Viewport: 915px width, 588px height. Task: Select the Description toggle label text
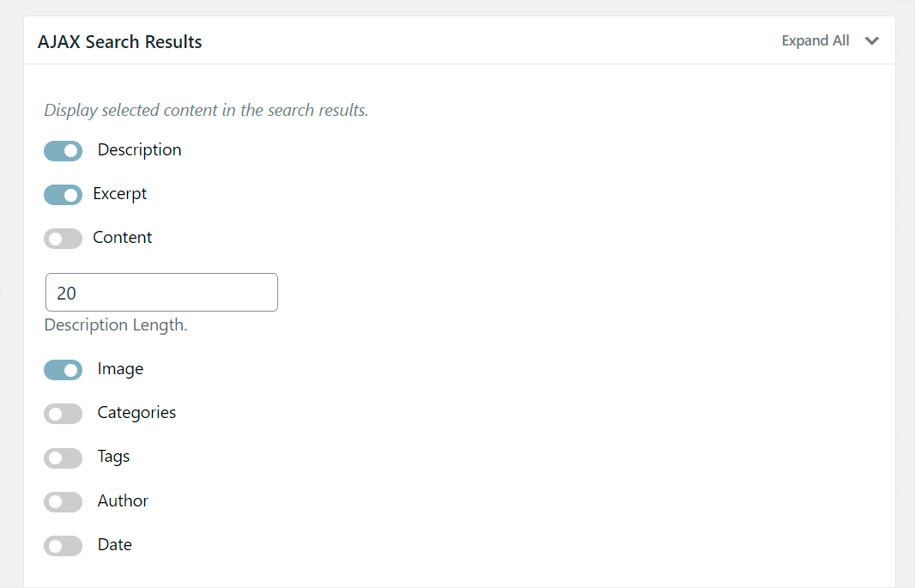tap(139, 149)
